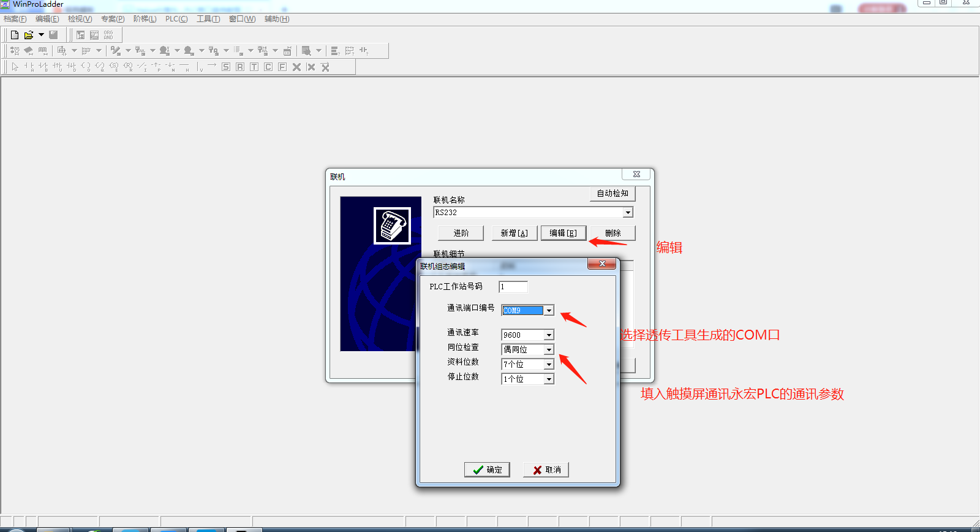Insert boxed S set function
The image size is (980, 532).
[226, 67]
